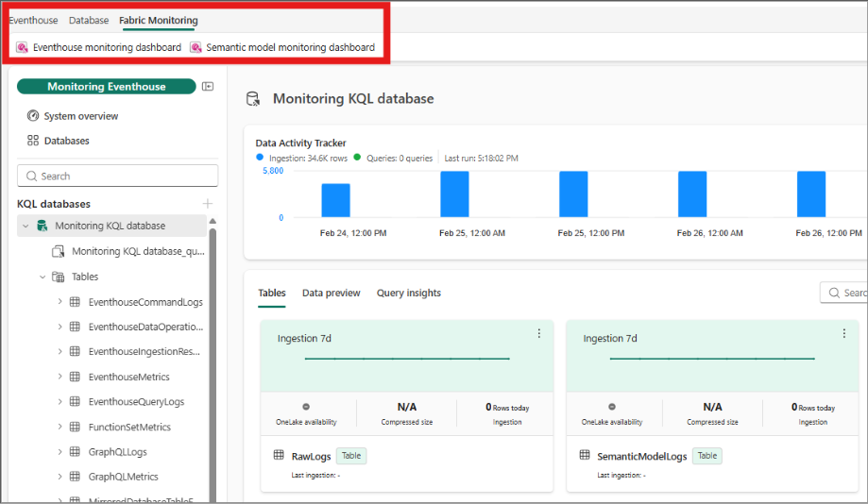Expand the EventhouseCommandLogs table
Image resolution: width=868 pixels, height=504 pixels.
(x=60, y=301)
